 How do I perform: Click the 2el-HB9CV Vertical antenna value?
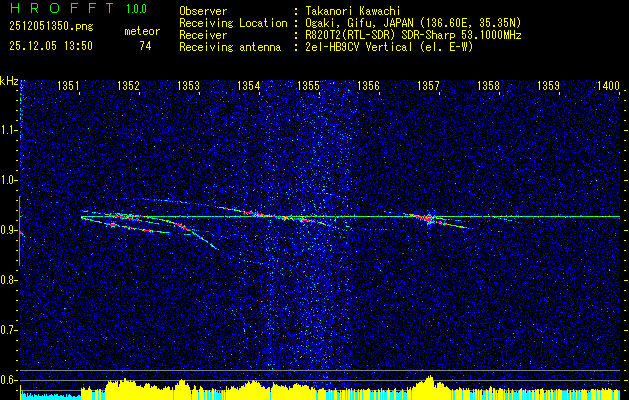pyautogui.click(x=389, y=47)
